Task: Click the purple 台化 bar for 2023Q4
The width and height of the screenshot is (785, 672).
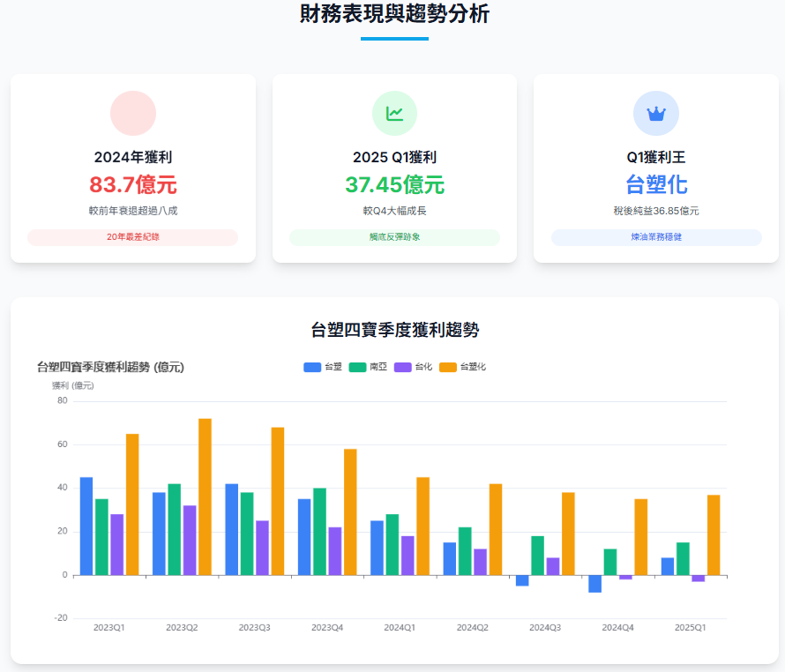Action: tap(335, 551)
